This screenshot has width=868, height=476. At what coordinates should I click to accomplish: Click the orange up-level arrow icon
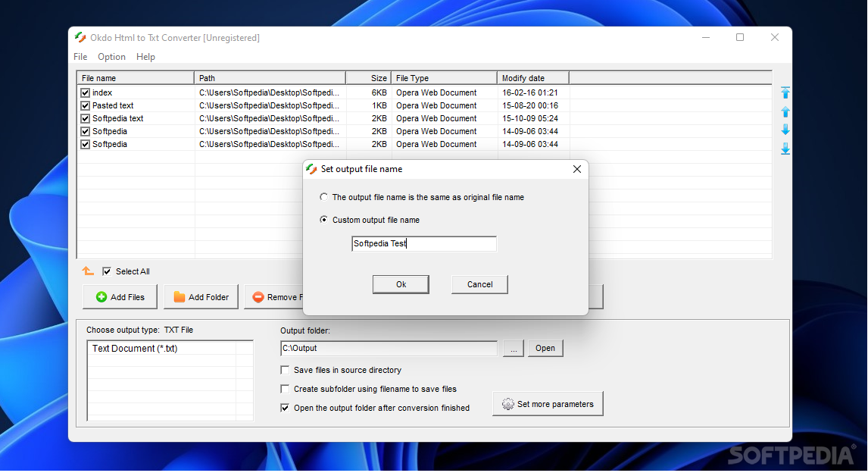coord(87,271)
